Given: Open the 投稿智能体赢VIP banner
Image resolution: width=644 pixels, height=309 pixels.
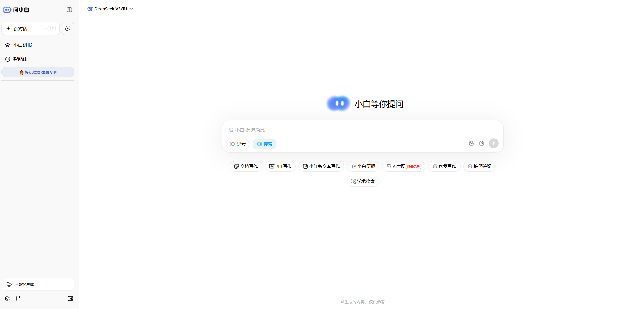Looking at the screenshot, I should (x=38, y=72).
